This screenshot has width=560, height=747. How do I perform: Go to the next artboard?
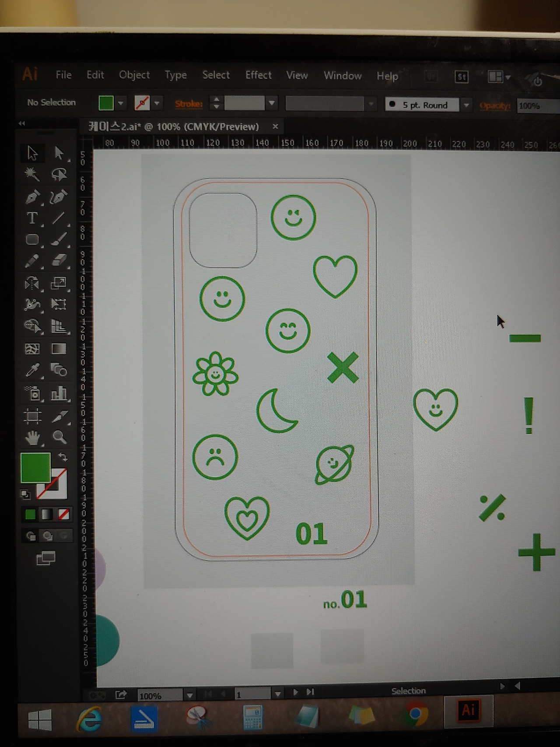[295, 692]
